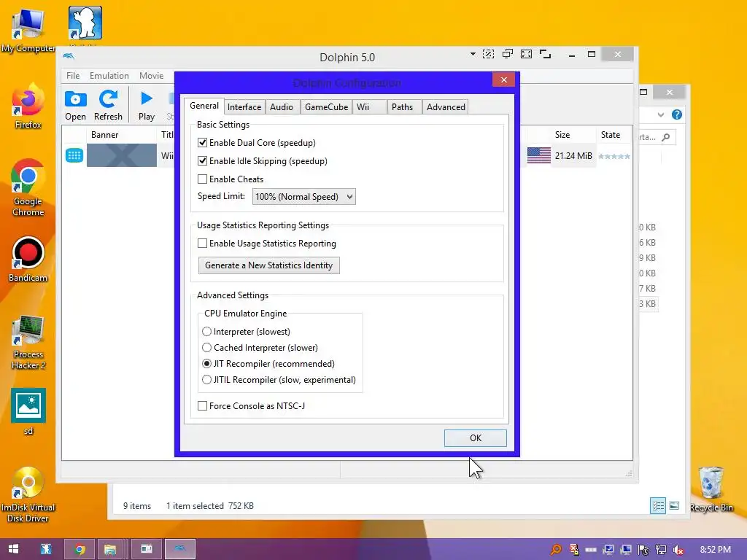The image size is (747, 560).
Task: Switch Explorer to details view icon
Action: 658,506
